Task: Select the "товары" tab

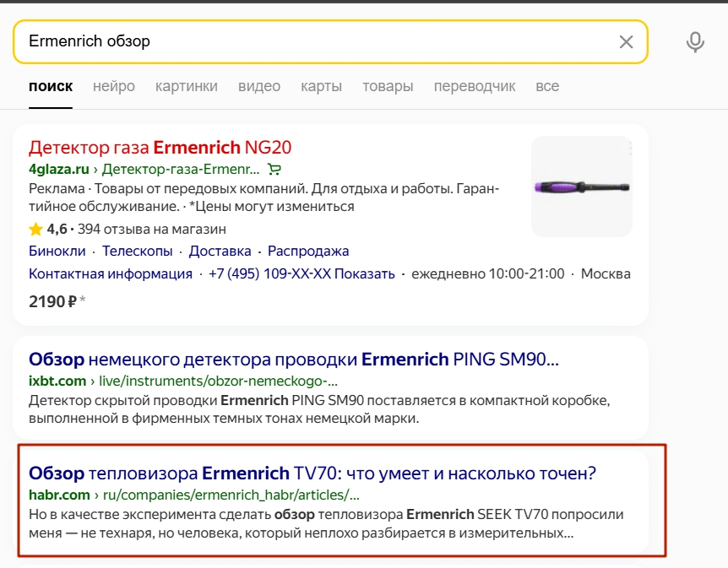Action: (x=388, y=86)
